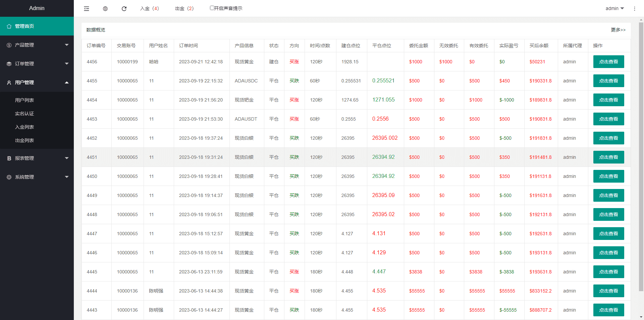Screen dimensions: 644x320
Task: Click 点击查看 for order 4443
Action: (608, 310)
